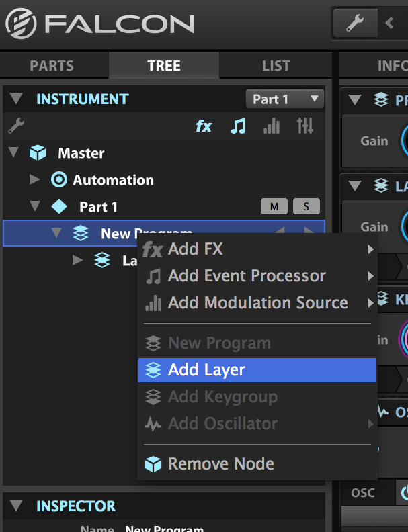
Task: Open the Add Event Processor submenu
Action: (257, 276)
